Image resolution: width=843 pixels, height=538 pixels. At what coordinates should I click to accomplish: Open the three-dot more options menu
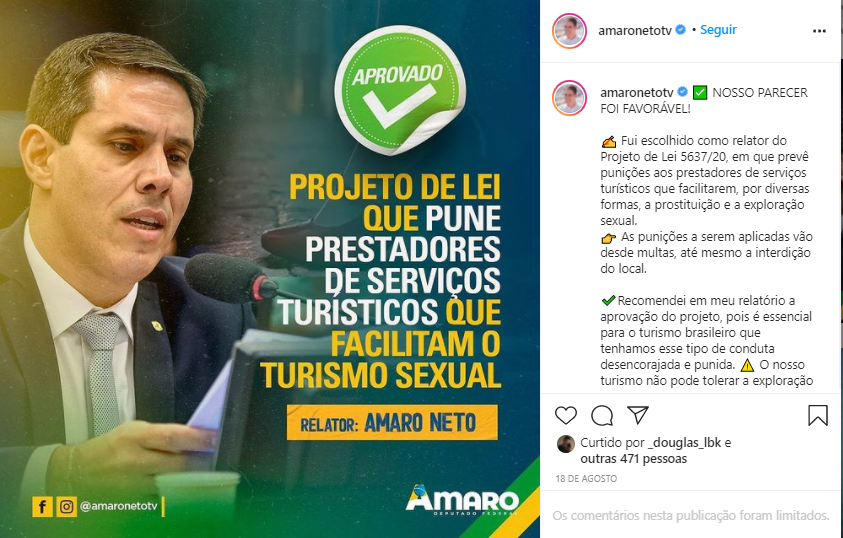pyautogui.click(x=819, y=31)
